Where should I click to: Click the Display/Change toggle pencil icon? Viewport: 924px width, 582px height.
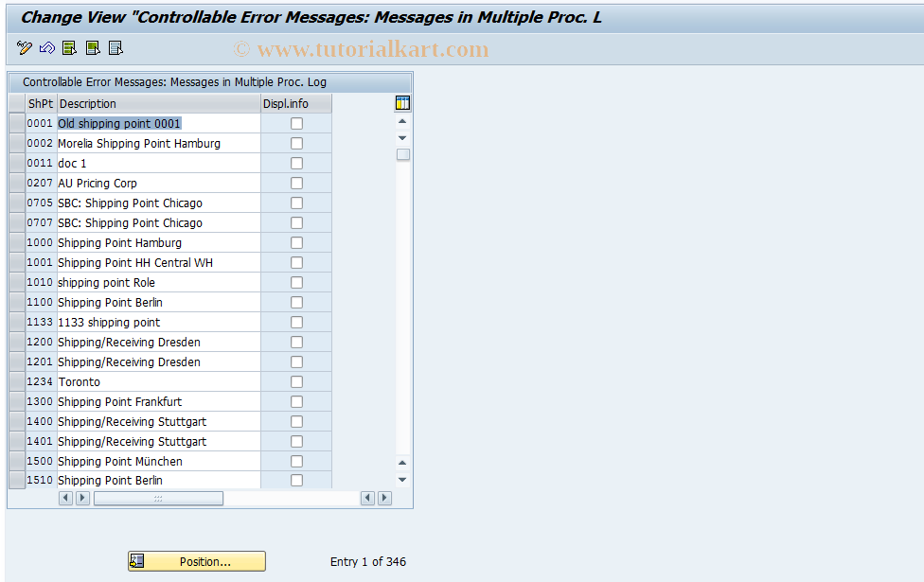25,47
